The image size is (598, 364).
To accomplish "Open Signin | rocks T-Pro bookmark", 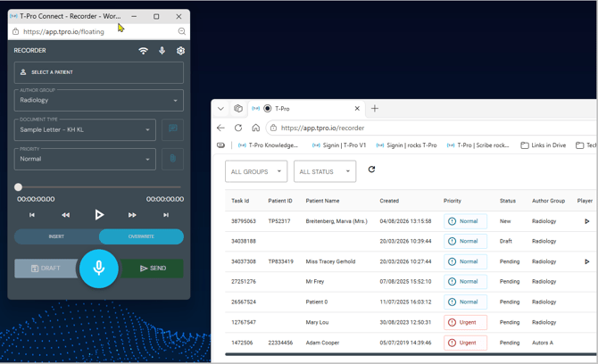I will [x=406, y=145].
